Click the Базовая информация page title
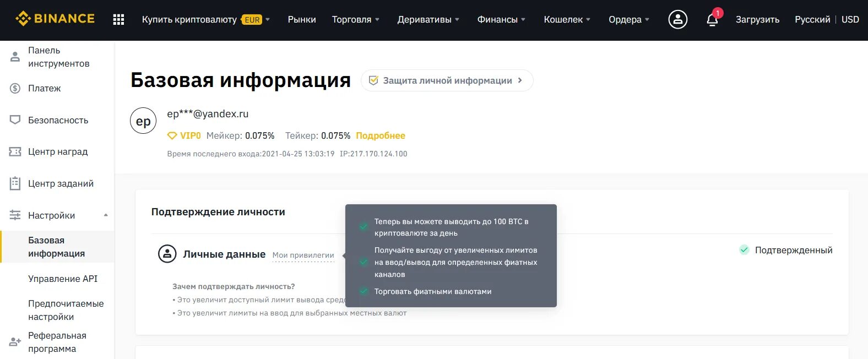The width and height of the screenshot is (868, 359). (x=241, y=80)
